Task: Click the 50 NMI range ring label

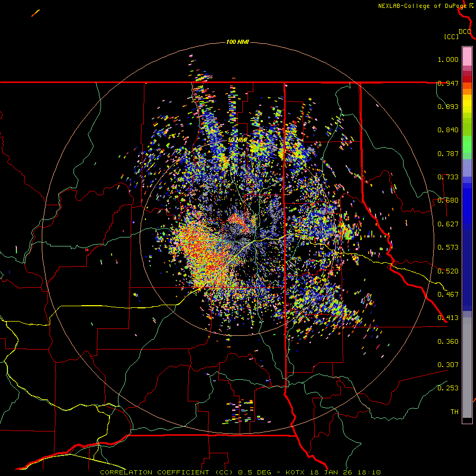Action: coord(237,140)
